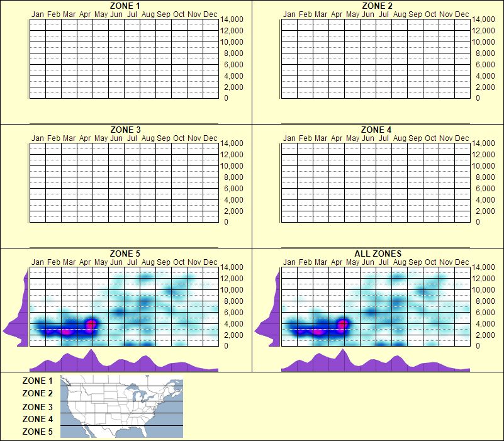Viewport: 504px width, 441px height.
Task: Click the ZONE 2 chart title
Action: point(376,6)
